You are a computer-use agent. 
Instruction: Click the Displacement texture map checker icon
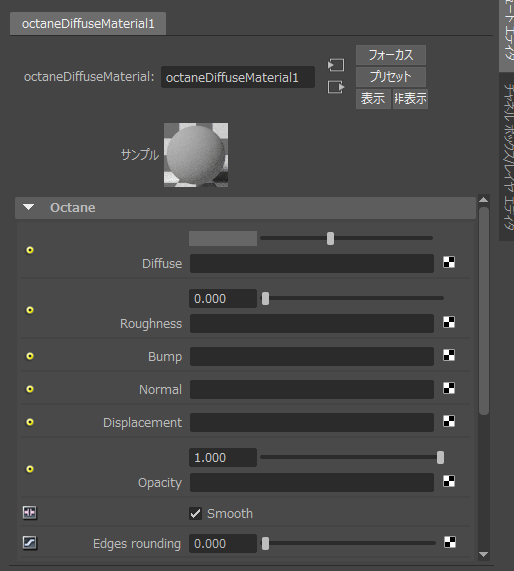449,422
